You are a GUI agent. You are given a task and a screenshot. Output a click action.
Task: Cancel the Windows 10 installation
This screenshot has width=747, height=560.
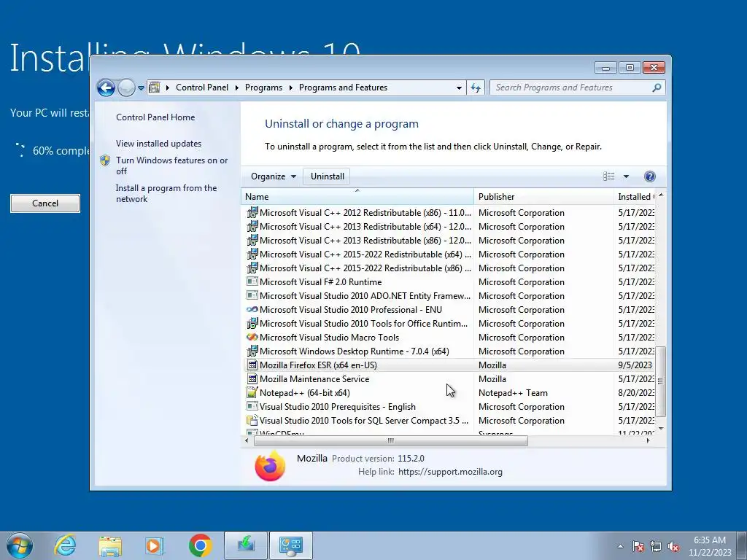[45, 203]
